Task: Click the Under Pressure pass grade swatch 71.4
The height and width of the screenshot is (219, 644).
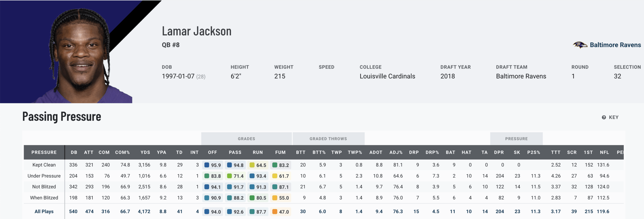Action: (x=229, y=176)
